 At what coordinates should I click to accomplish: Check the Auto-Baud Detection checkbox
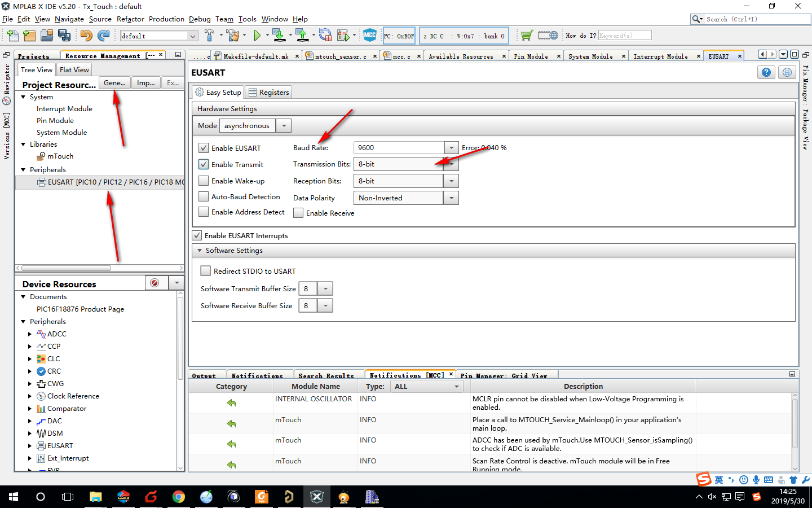tap(204, 196)
